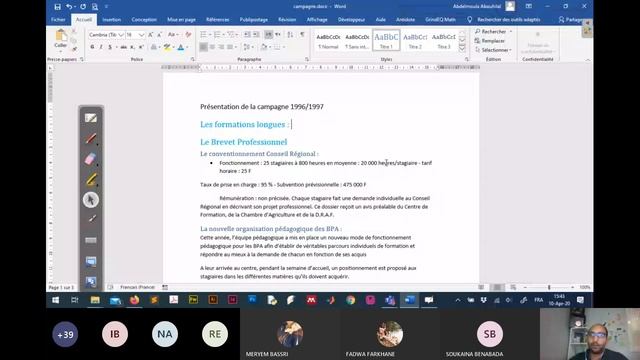This screenshot has width=640, height=360.
Task: Toggle show paragraph marks
Action: click(302, 35)
